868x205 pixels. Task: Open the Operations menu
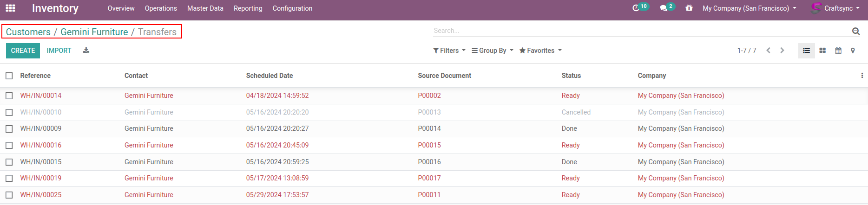[161, 8]
